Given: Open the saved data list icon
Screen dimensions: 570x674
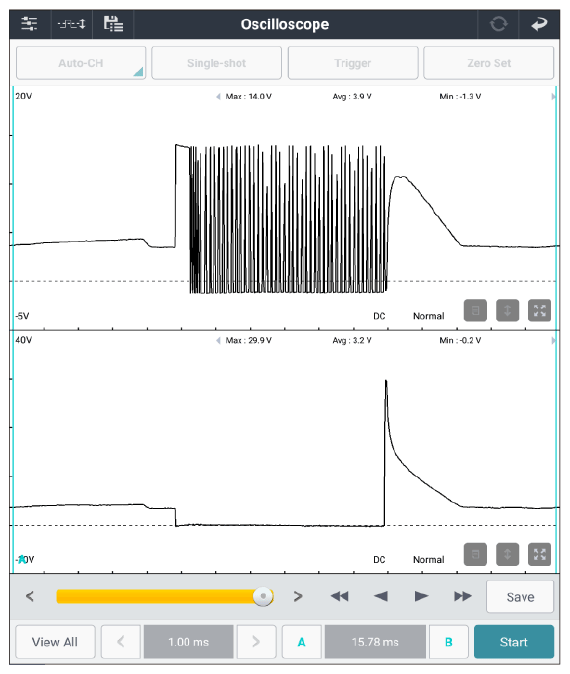Looking at the screenshot, I should (x=113, y=24).
